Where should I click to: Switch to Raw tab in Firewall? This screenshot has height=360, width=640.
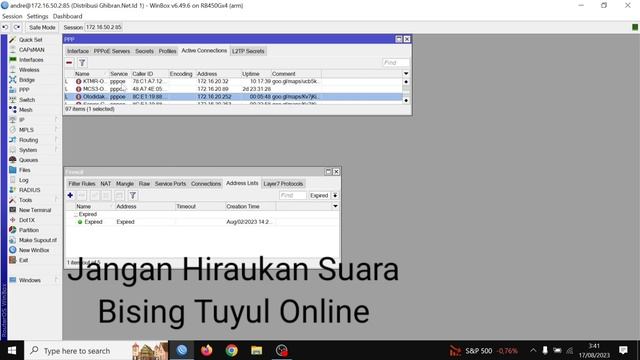coord(144,184)
